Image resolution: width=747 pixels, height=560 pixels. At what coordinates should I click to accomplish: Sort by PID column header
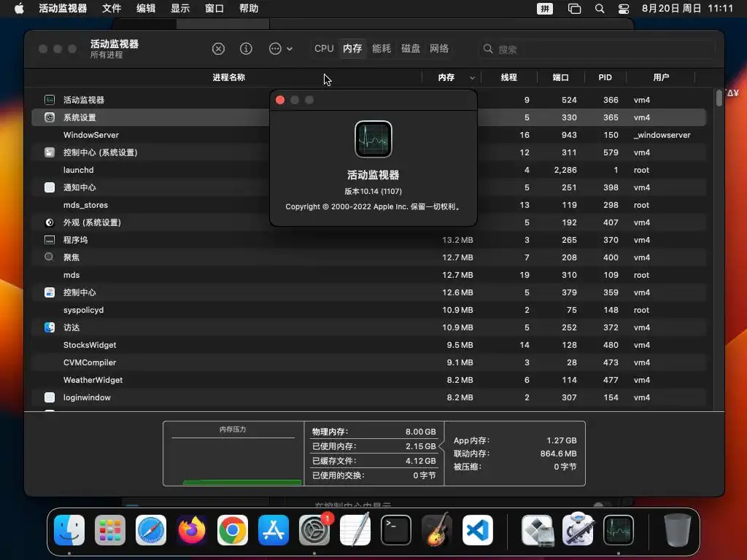coord(605,77)
